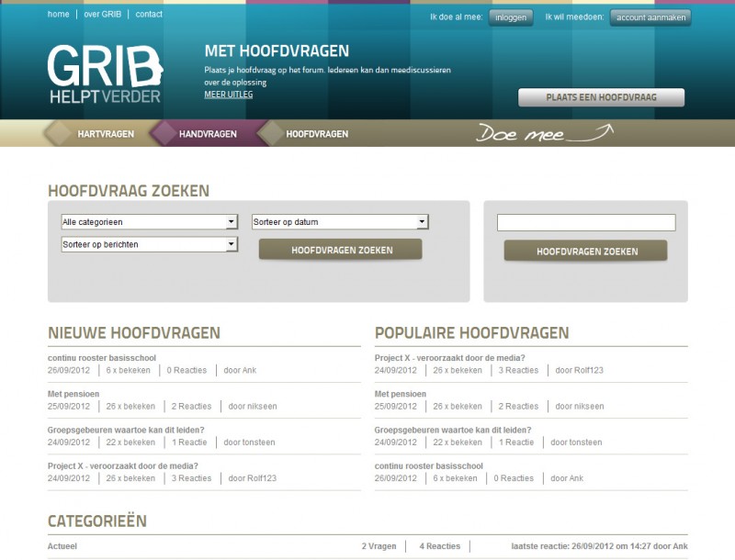Open the 'Alle categorieen' dropdown
This screenshot has width=735, height=560.
(149, 222)
